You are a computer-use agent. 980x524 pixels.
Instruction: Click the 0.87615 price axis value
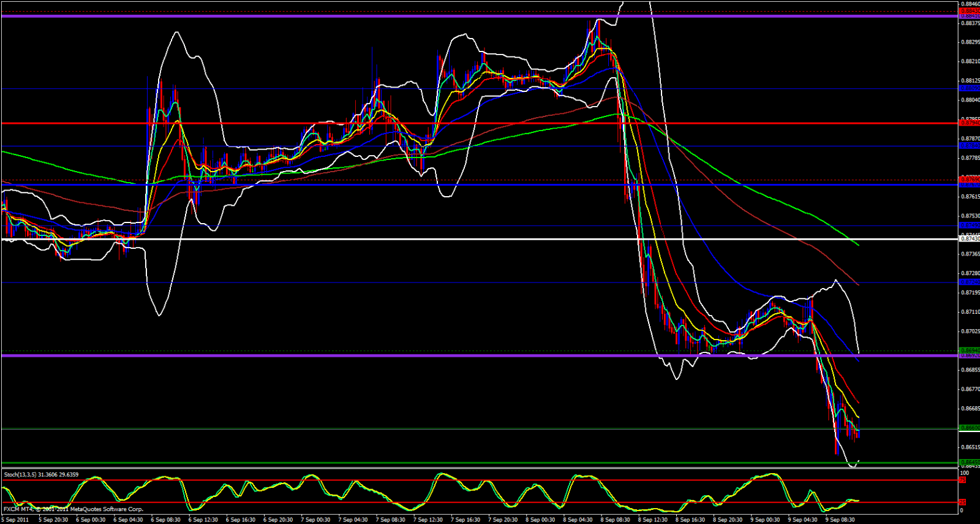[x=969, y=197]
